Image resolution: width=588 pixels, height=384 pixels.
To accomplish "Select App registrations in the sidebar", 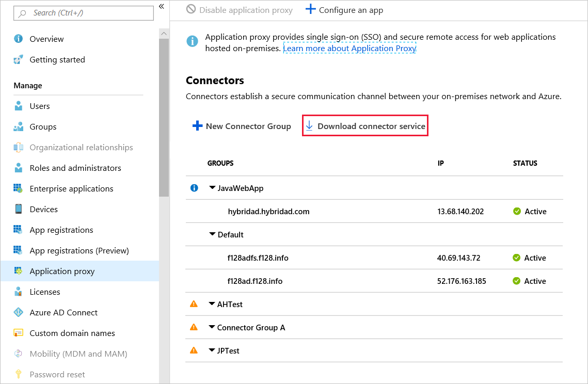I will [61, 230].
